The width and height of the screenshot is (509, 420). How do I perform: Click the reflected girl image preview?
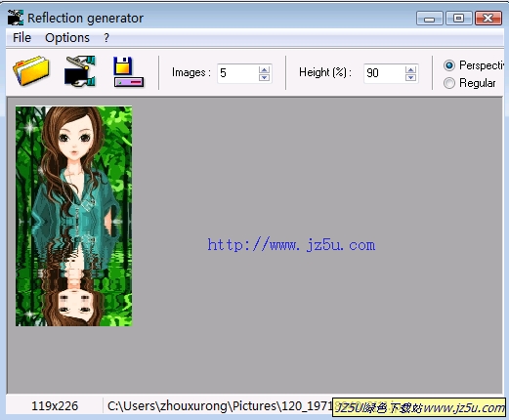pyautogui.click(x=74, y=216)
